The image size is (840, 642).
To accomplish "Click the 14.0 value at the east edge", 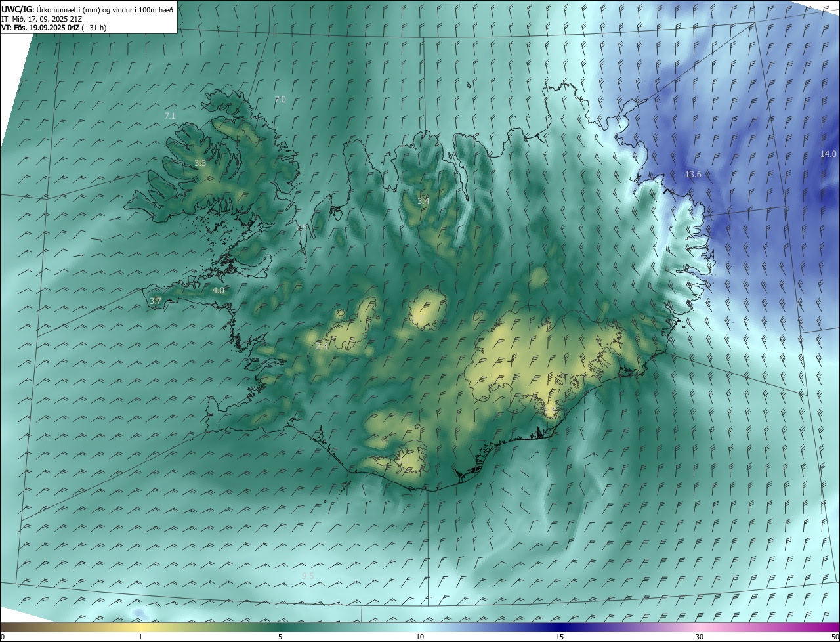I will (x=828, y=154).
